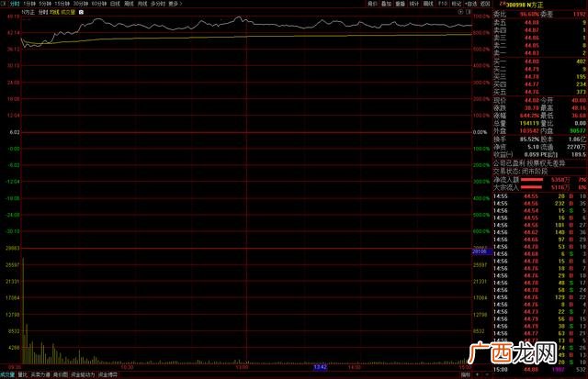Viewport: 588px width, 379px height.
Task: Click the white square icon after 成交量
Action: coord(82,12)
